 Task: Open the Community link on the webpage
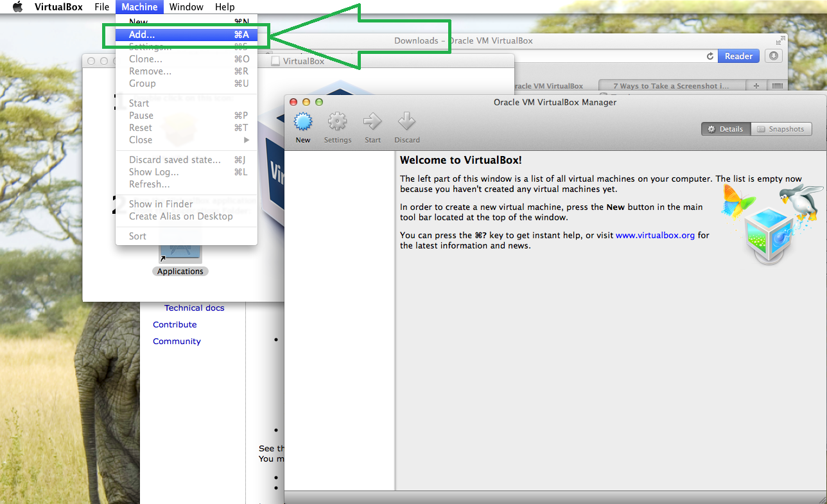click(x=177, y=342)
